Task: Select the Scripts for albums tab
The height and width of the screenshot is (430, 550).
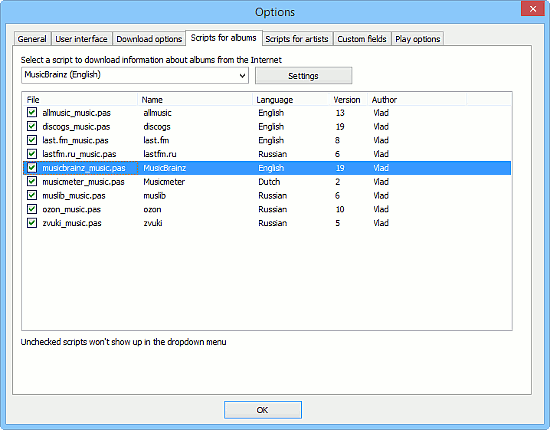Action: [x=223, y=38]
